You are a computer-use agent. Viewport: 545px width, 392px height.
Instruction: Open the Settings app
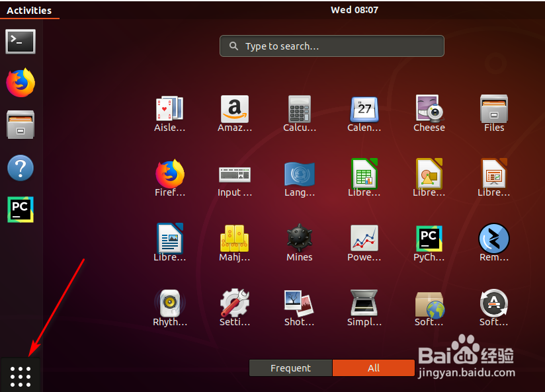(235, 307)
